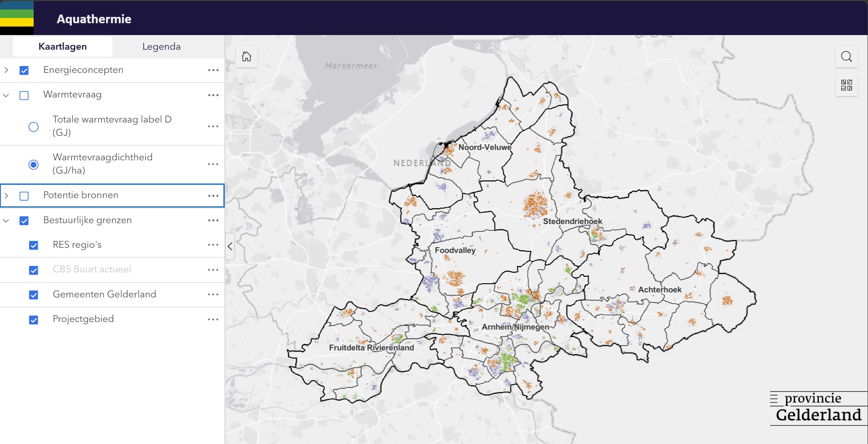The height and width of the screenshot is (444, 868).
Task: Expand the Potentie bronnen group
Action: pyautogui.click(x=6, y=196)
